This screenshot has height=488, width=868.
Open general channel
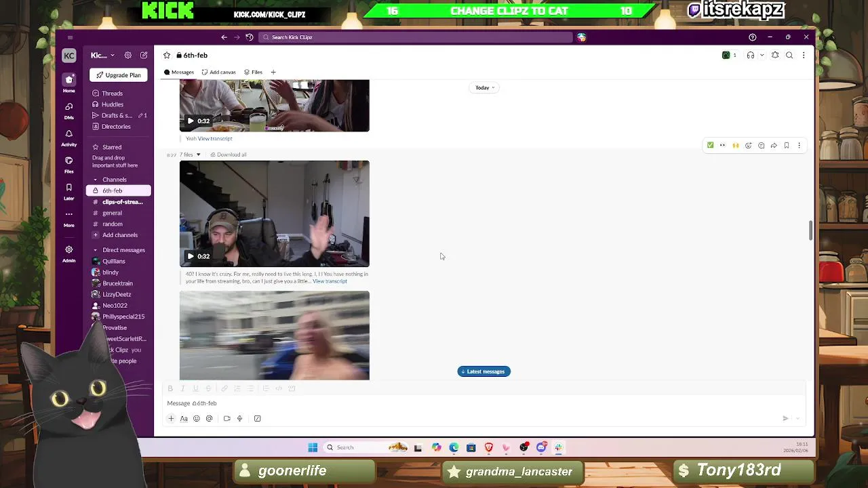coord(112,213)
